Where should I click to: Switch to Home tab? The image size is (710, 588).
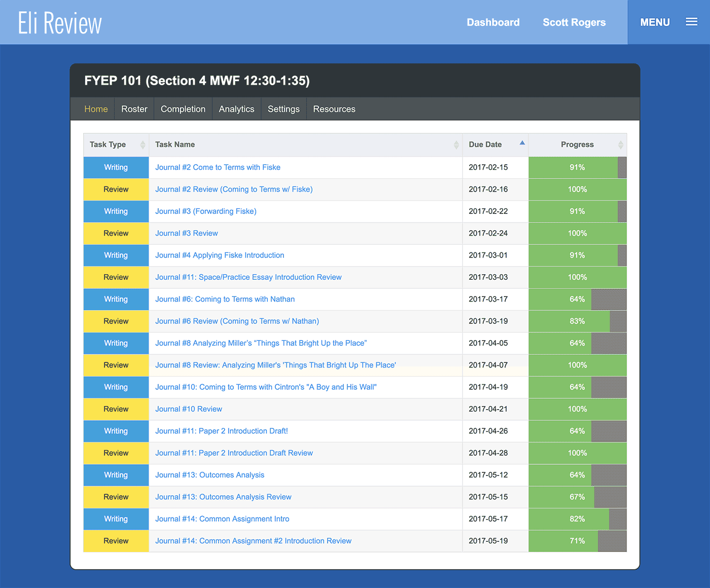click(x=96, y=109)
